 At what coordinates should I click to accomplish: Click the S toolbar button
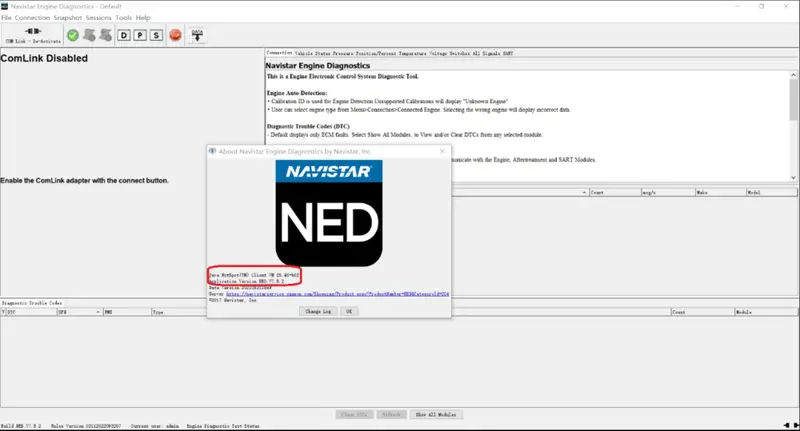tap(156, 35)
